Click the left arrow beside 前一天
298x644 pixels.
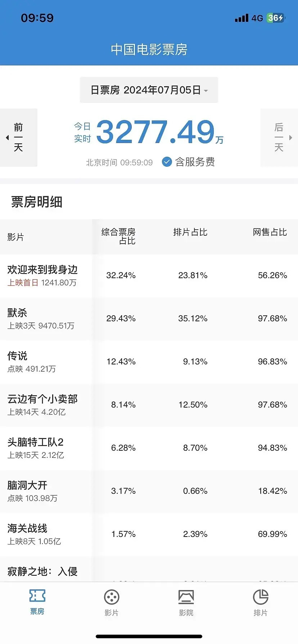tap(7, 138)
